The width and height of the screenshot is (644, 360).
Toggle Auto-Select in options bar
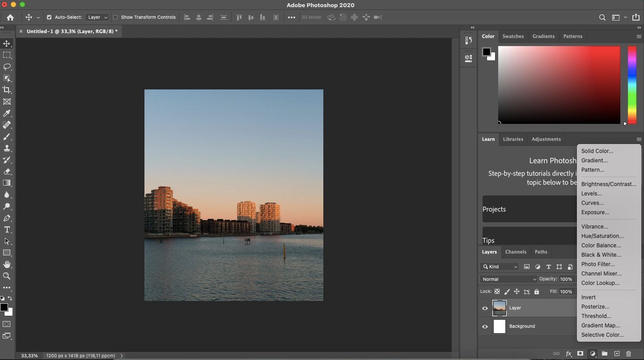(x=50, y=17)
